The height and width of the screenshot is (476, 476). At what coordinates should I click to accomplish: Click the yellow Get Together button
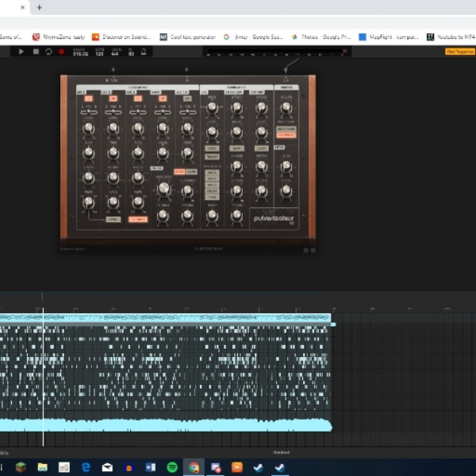pyautogui.click(x=460, y=52)
